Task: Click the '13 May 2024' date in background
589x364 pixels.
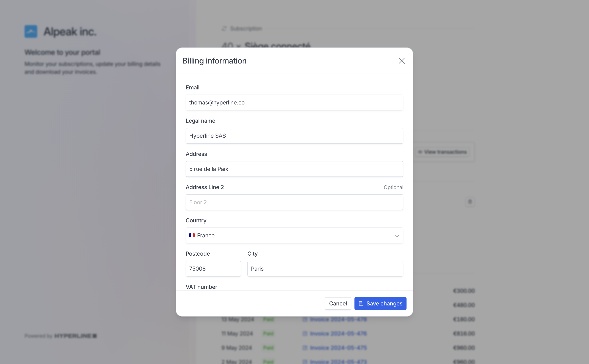Action: tap(238, 319)
